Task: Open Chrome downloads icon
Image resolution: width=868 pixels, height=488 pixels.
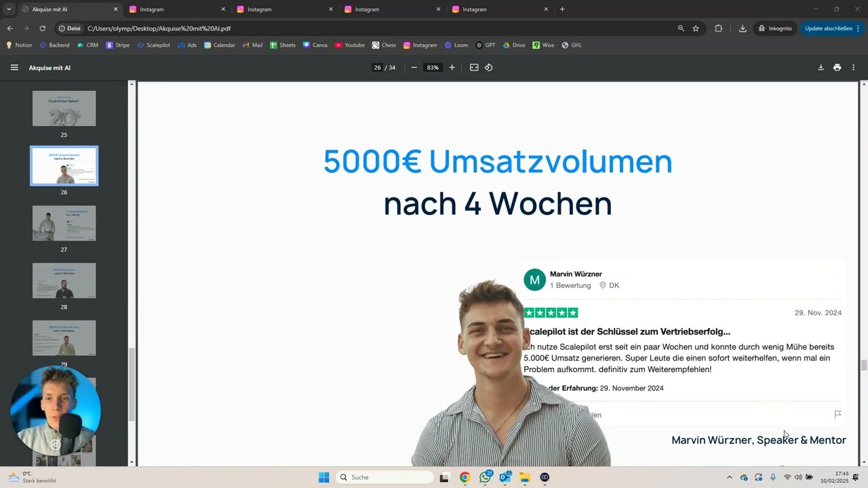Action: [x=743, y=28]
